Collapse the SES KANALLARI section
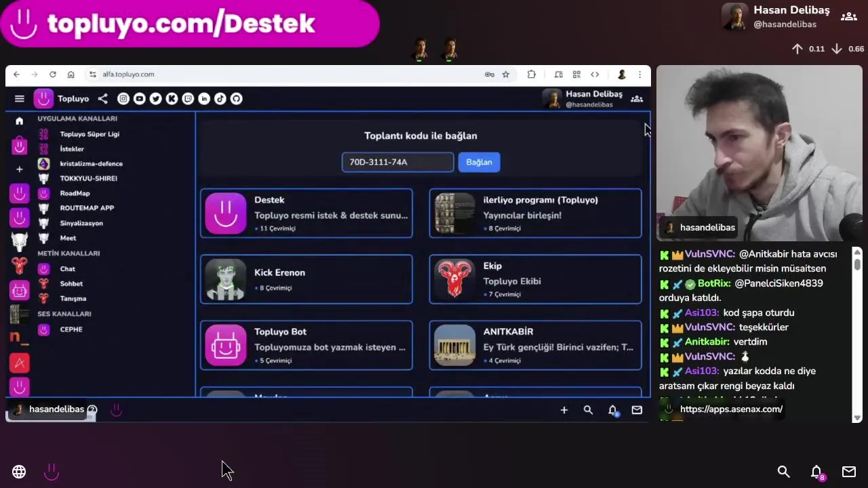 [x=64, y=314]
